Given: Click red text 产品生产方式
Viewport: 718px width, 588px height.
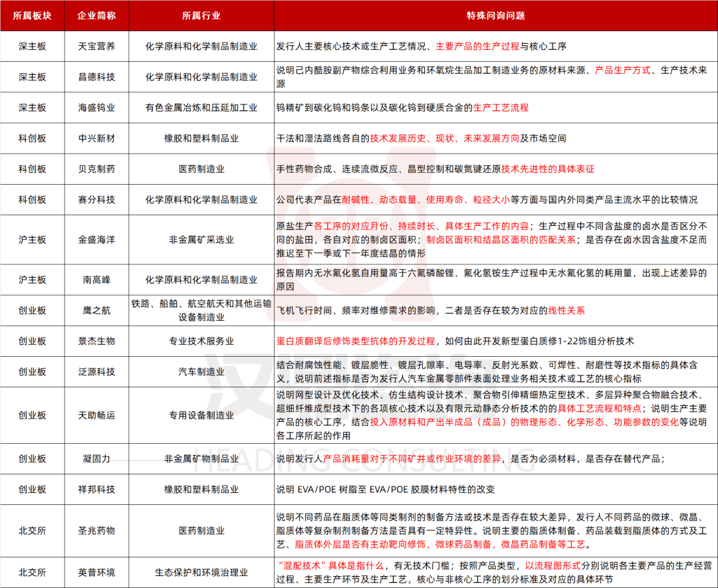Looking at the screenshot, I should 622,70.
